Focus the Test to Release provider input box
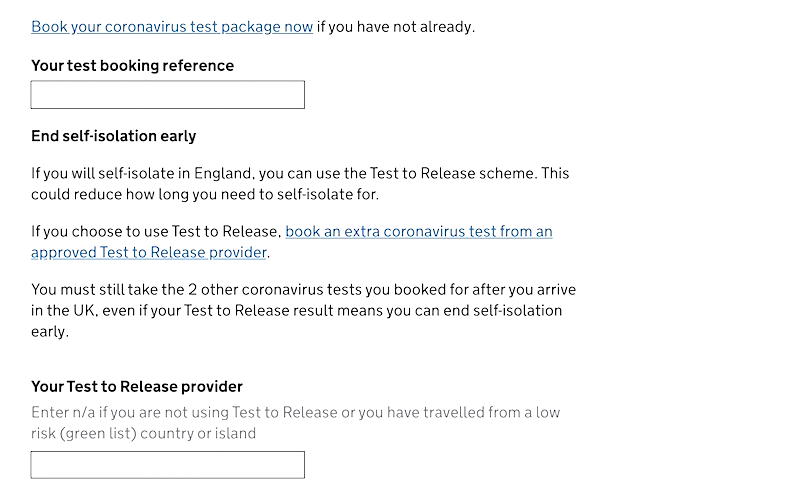The width and height of the screenshot is (800, 490). [167, 465]
